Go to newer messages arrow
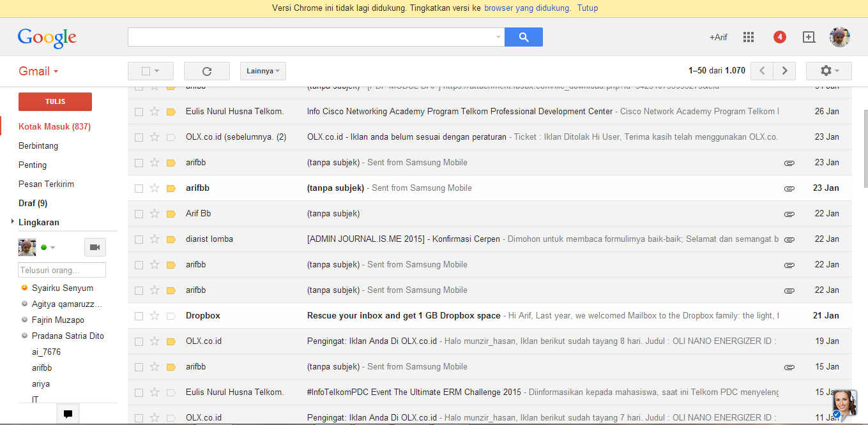 click(761, 71)
